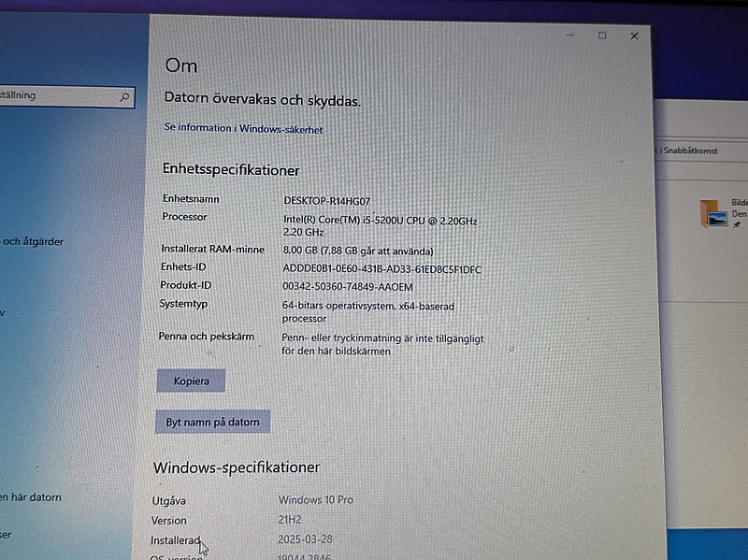Click the Byt namn på datorn button
Screen dimensions: 748x560
click(211, 422)
